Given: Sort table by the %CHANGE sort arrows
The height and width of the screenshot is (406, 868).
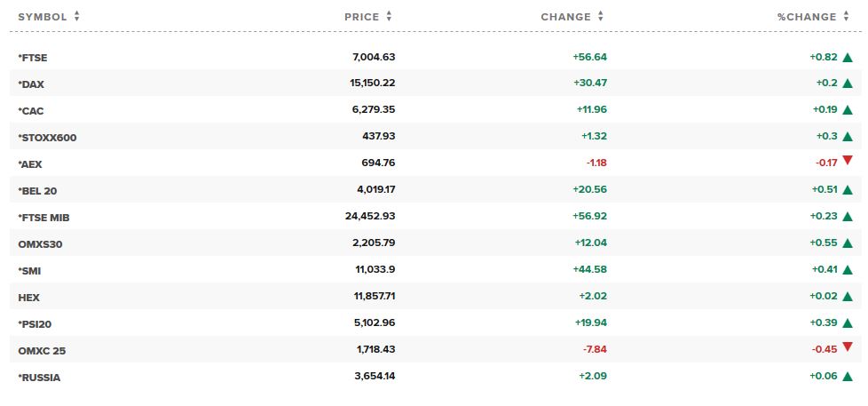Looking at the screenshot, I should [848, 17].
